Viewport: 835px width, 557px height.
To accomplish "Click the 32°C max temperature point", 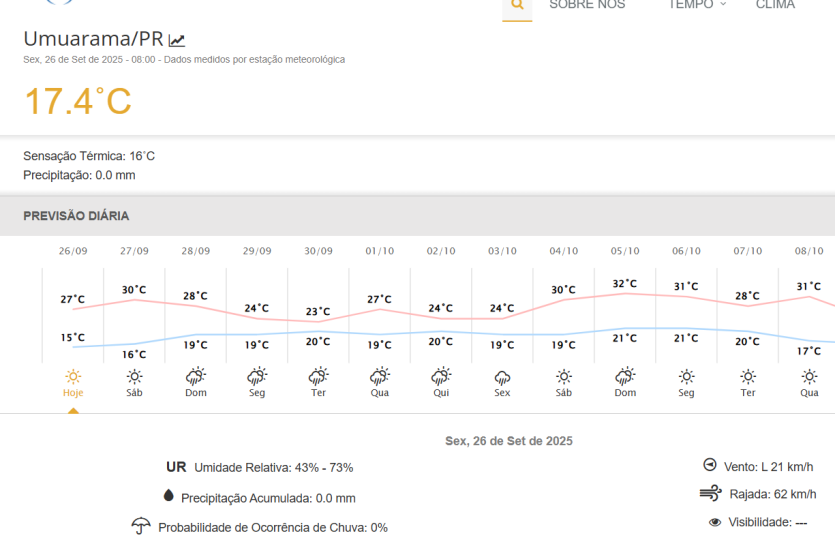I will [x=625, y=283].
